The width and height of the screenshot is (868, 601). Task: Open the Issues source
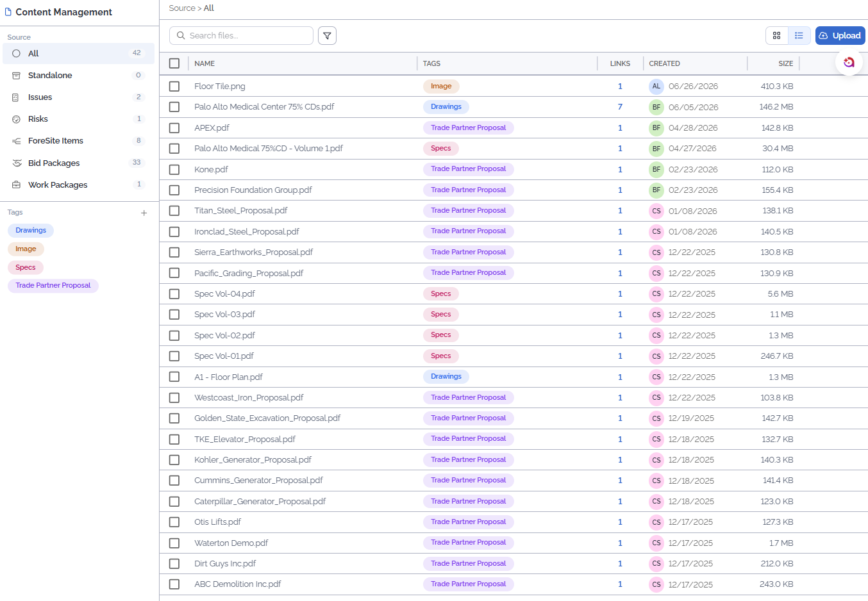(x=78, y=97)
